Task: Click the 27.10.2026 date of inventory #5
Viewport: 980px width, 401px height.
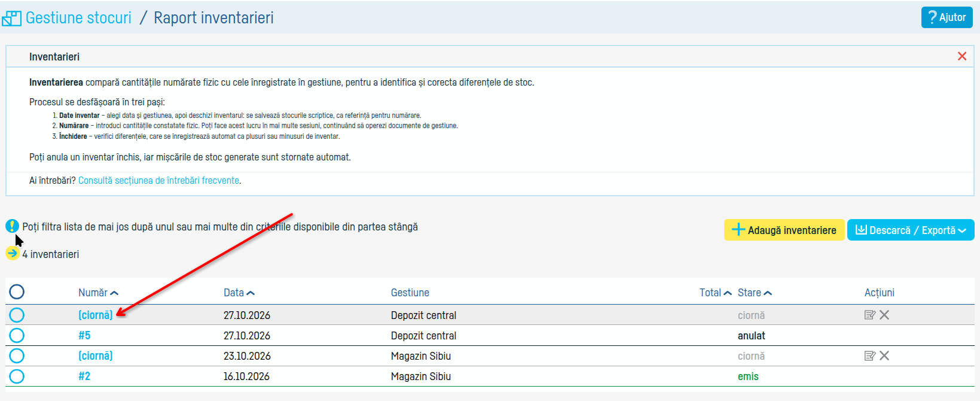Action: [247, 336]
